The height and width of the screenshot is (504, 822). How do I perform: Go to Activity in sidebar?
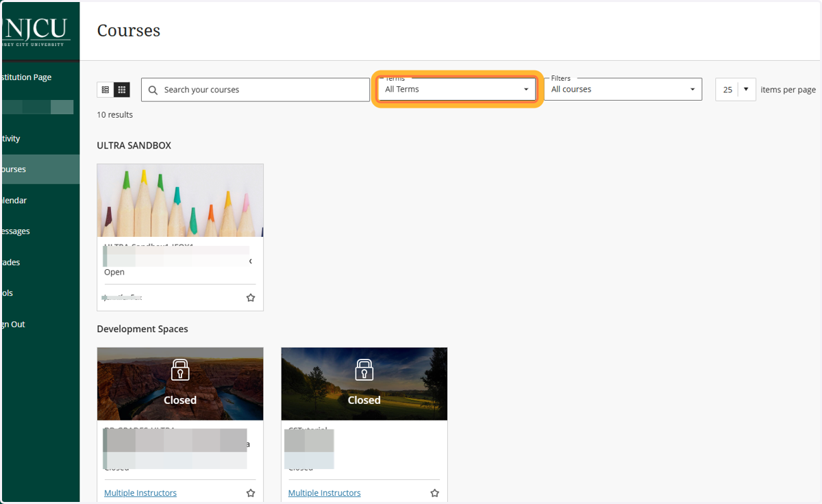(12, 138)
